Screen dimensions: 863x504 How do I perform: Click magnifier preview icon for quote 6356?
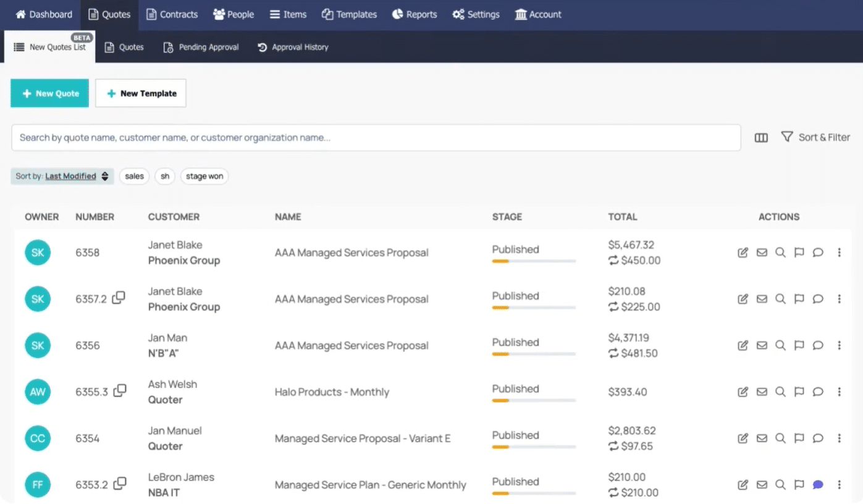[x=780, y=345]
